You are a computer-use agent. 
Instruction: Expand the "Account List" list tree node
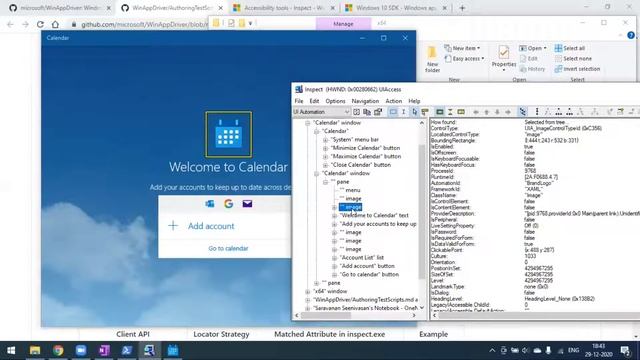coord(334,258)
